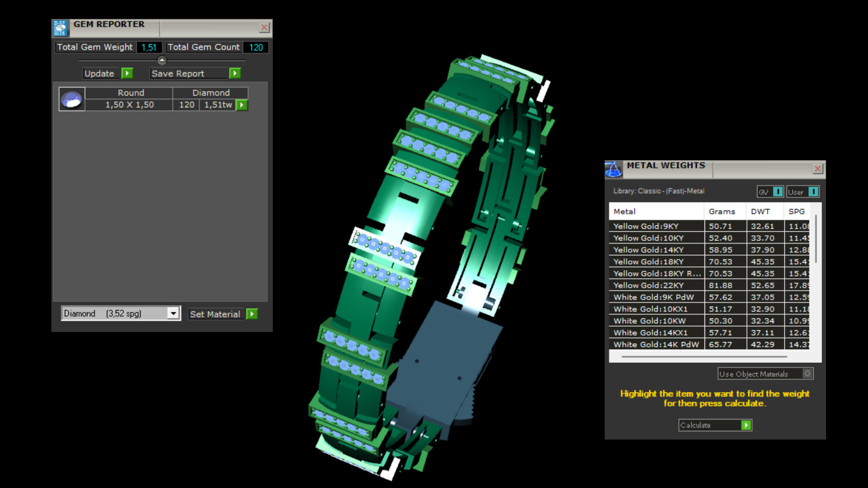Select the White Gold:14K PdW row
This screenshot has width=868, height=488.
709,344
